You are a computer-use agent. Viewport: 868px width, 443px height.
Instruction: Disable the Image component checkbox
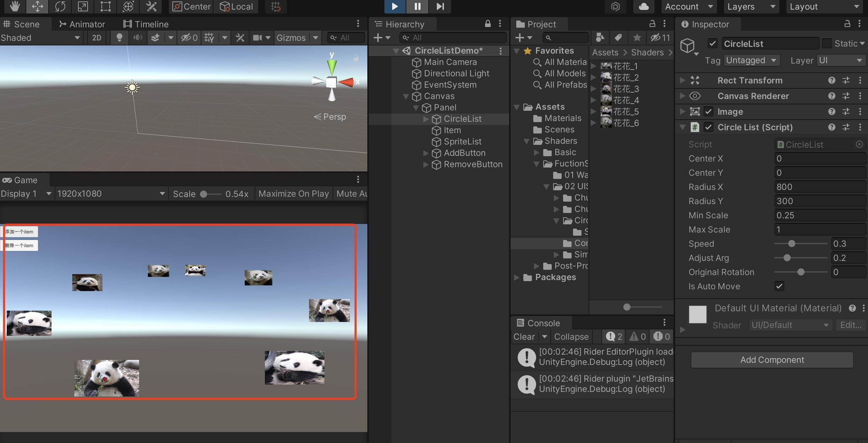(x=708, y=111)
